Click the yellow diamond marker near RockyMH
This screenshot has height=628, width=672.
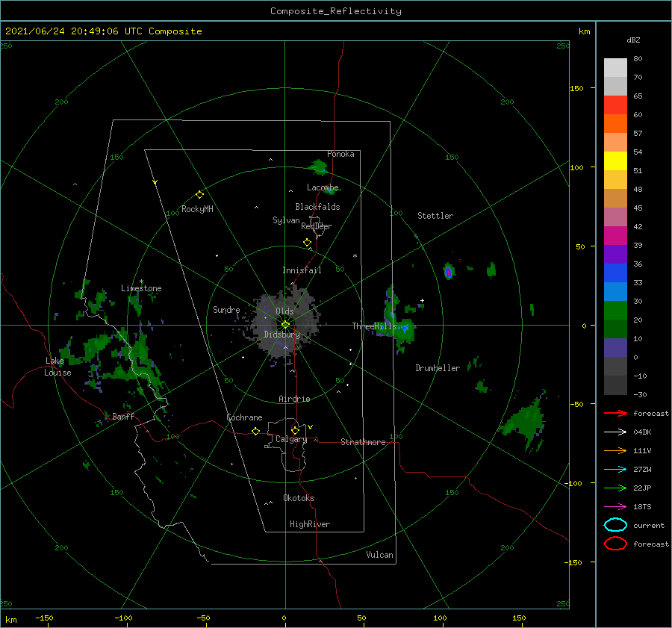199,195
